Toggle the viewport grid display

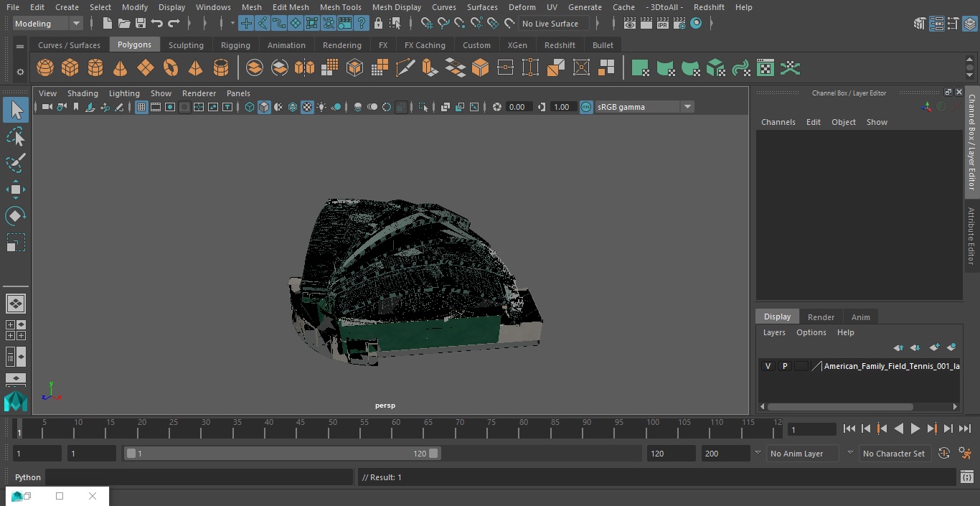pos(141,107)
